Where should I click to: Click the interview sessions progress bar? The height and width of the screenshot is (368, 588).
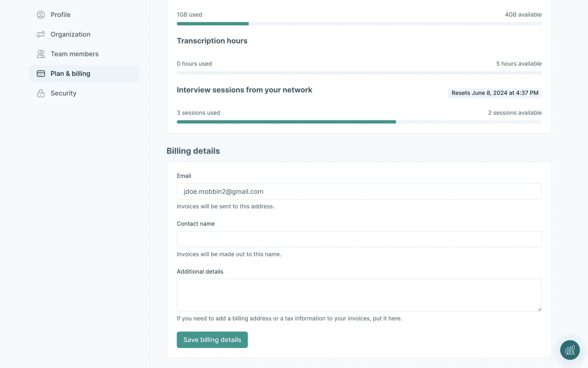tap(359, 122)
